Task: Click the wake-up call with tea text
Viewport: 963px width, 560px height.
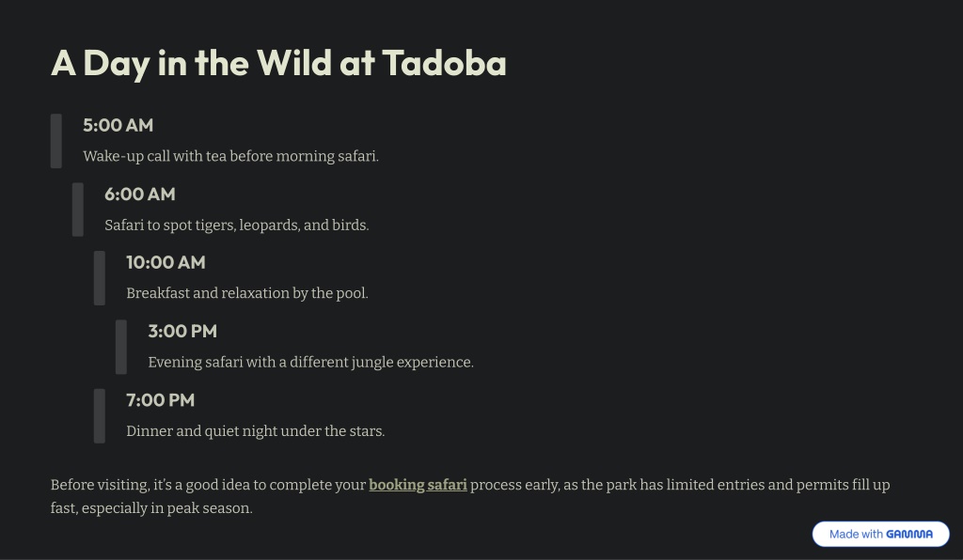Action: tap(231, 156)
